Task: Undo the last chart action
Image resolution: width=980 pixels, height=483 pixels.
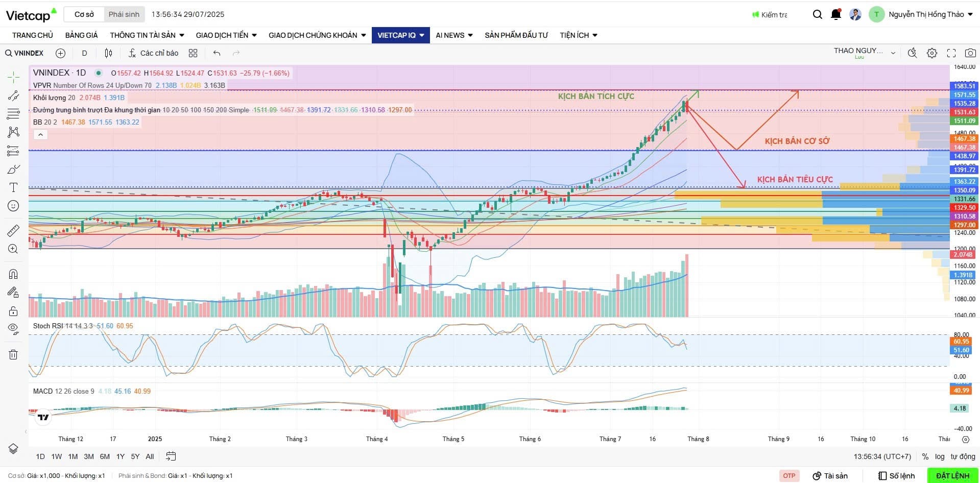Action: [x=217, y=53]
